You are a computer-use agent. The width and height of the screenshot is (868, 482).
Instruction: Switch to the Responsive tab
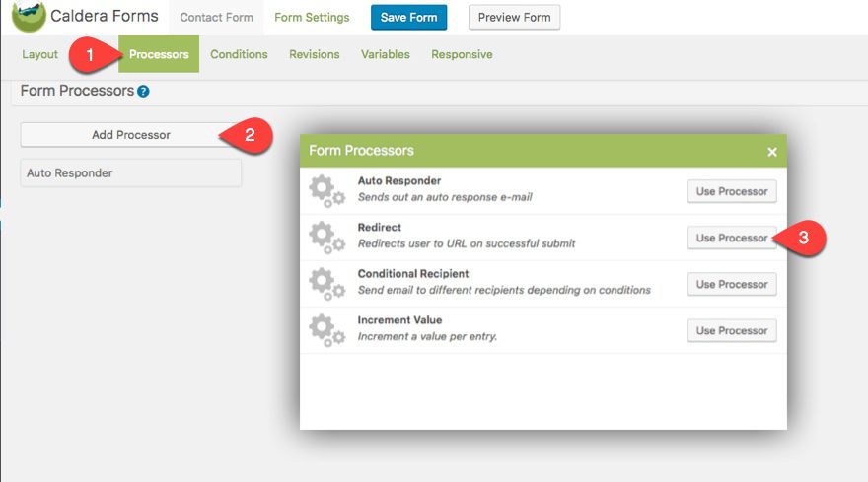coord(462,54)
